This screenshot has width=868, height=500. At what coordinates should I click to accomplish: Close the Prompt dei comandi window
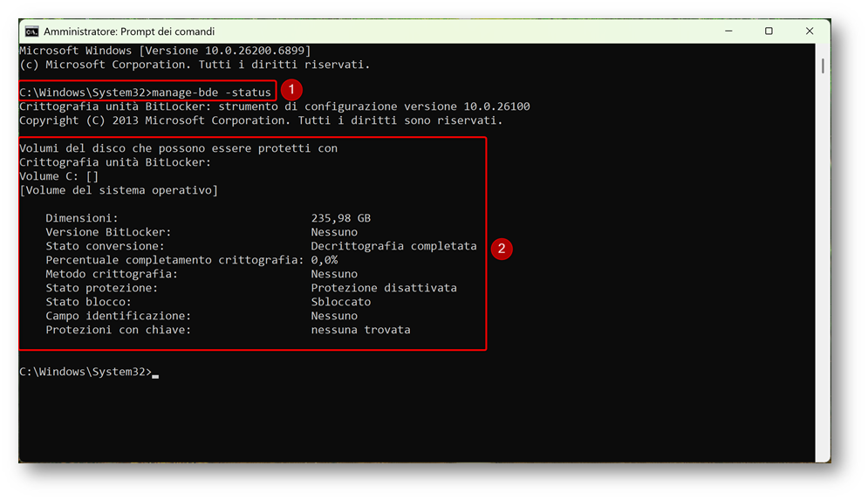(810, 31)
